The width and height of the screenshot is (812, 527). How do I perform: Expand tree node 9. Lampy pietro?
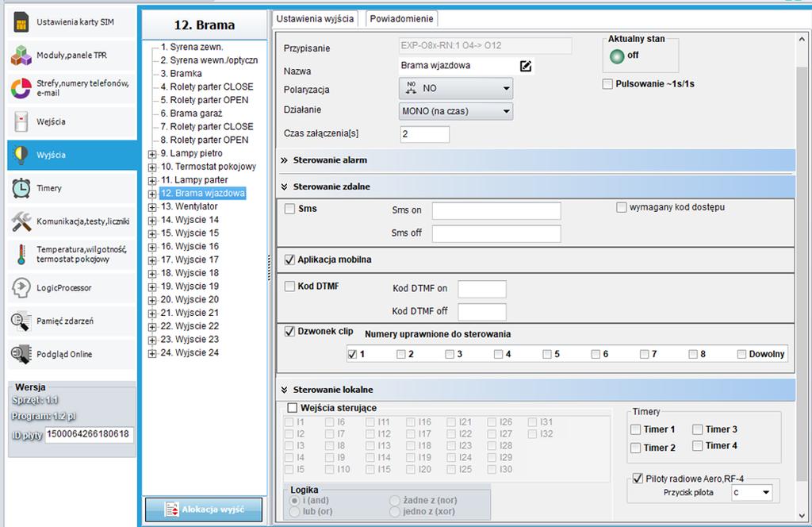click(x=152, y=154)
